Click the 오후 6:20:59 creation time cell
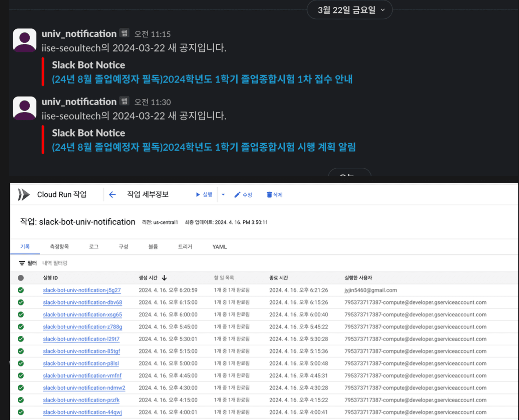519x420 pixels. click(x=168, y=290)
